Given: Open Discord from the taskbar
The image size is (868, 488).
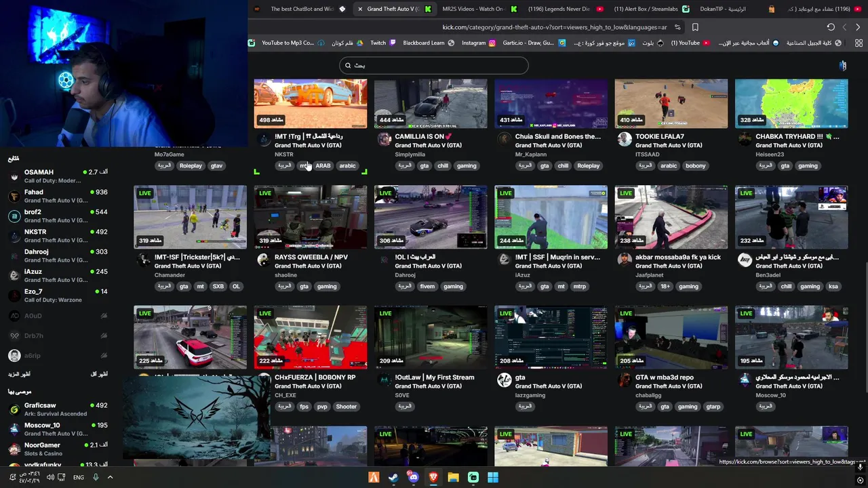Looking at the screenshot, I should (413, 477).
